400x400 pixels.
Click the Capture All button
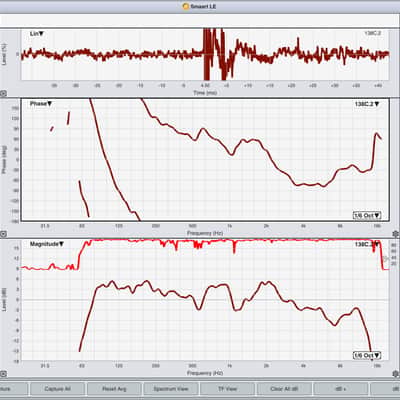pyautogui.click(x=57, y=389)
